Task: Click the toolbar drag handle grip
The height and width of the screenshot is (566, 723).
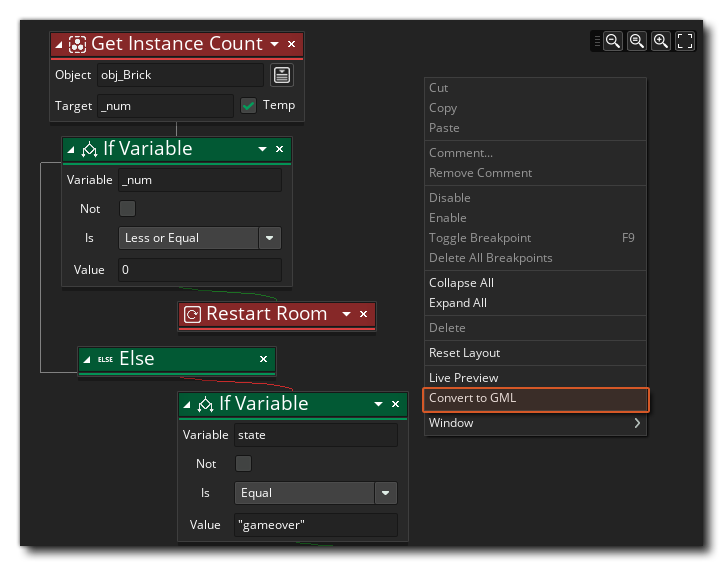Action: click(x=598, y=41)
